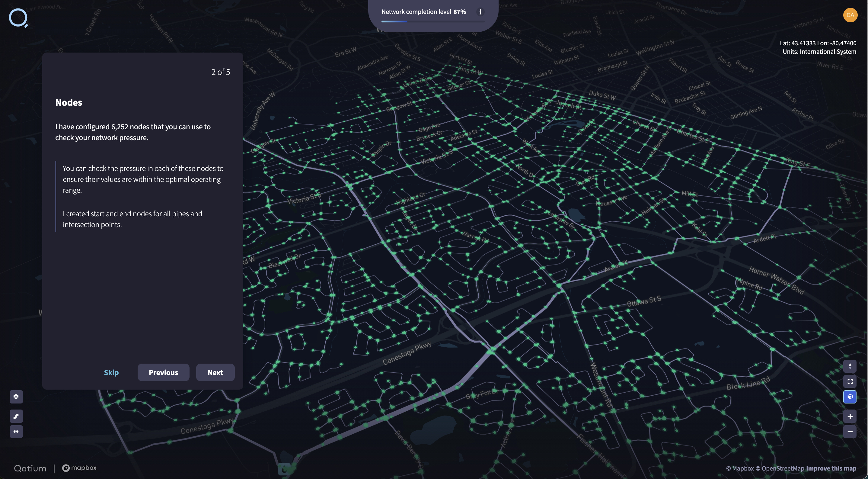Zoom in the map with plus
This screenshot has height=479, width=868.
pos(850,416)
